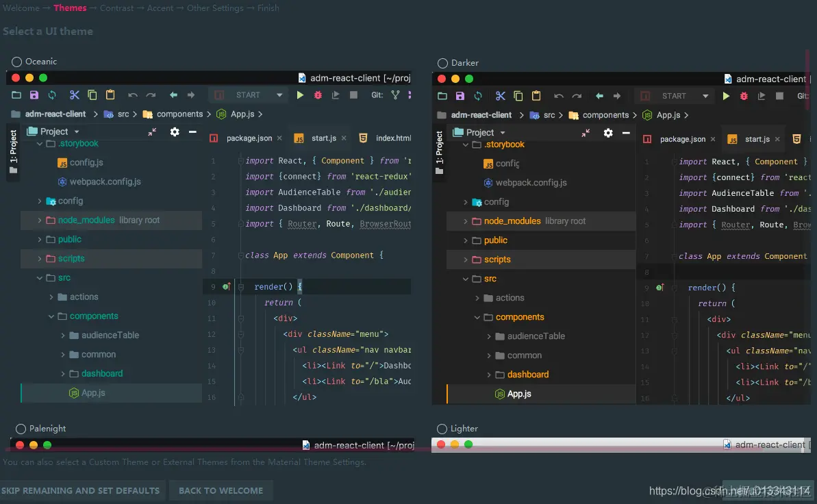Click the Themes step in the wizard breadcrumb
Screen dimensions: 817x504
[70, 8]
